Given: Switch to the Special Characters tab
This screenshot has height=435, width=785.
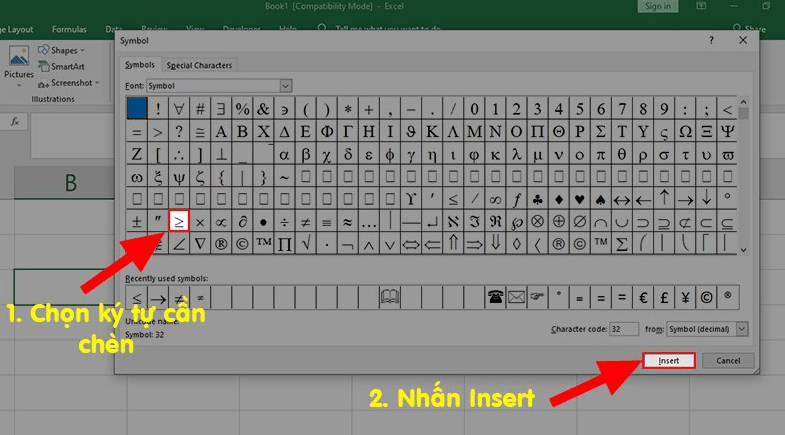Looking at the screenshot, I should (199, 65).
